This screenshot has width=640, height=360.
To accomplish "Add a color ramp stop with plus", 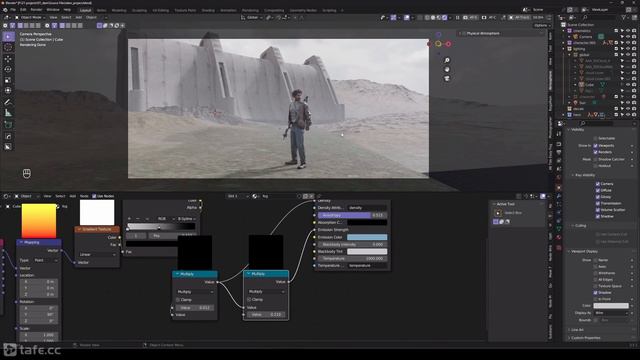I will coord(130,219).
